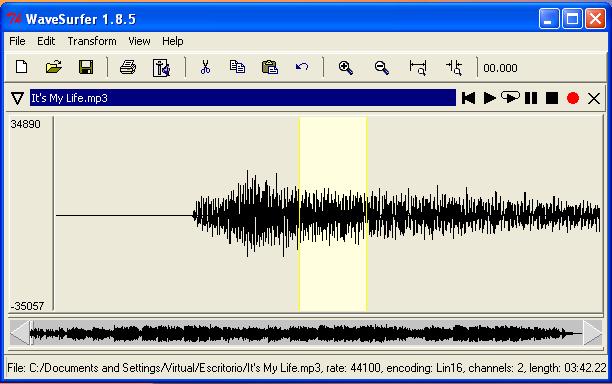612x384 pixels.
Task: Paste audio using clipboard icon
Action: [x=270, y=67]
